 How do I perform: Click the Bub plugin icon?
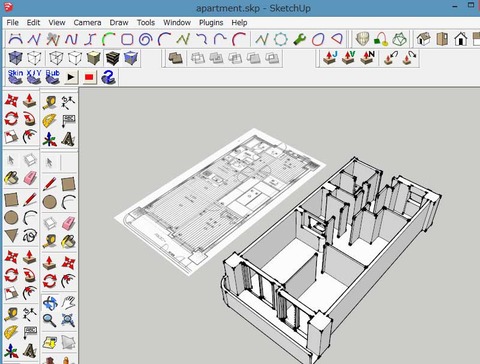[x=53, y=77]
